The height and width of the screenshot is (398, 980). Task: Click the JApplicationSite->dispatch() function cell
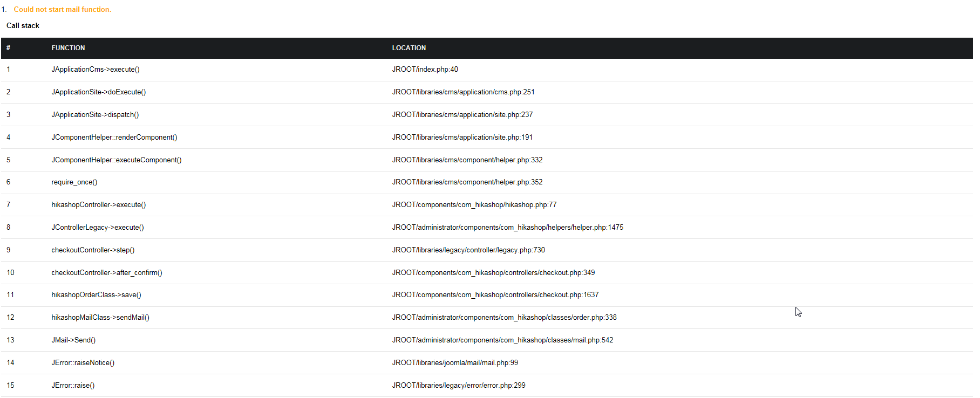pyautogui.click(x=95, y=115)
